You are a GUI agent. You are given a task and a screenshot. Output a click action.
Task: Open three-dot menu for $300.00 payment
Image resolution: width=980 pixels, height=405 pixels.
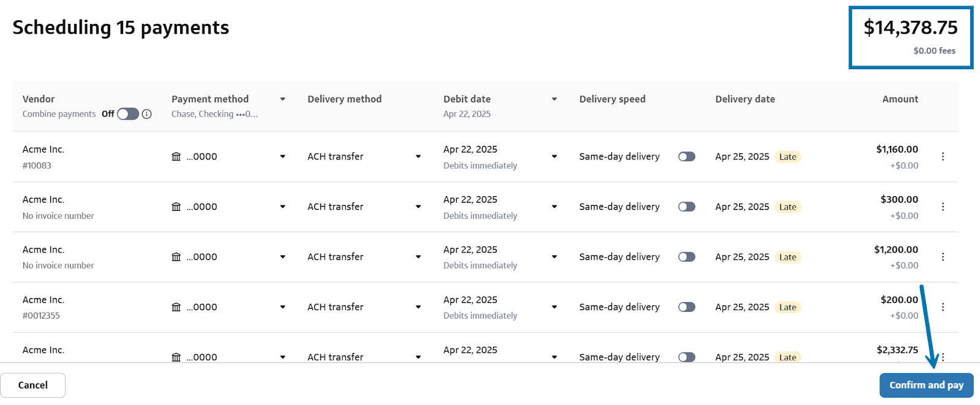[943, 207]
